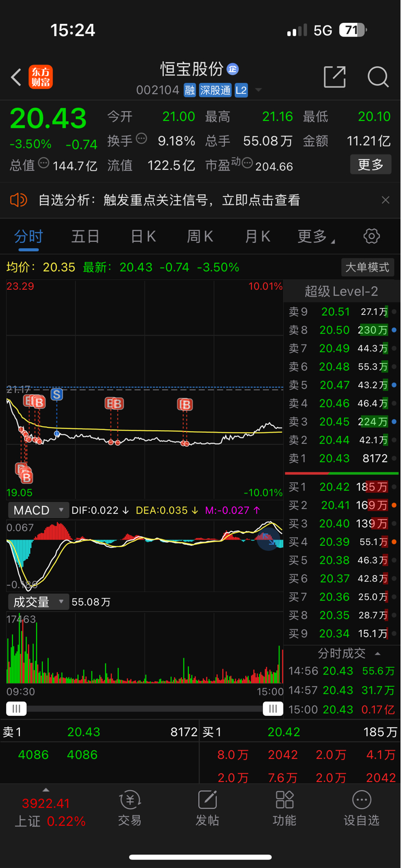401x868 pixels.
Task: Switch to the 五日 tab
Action: [86, 237]
